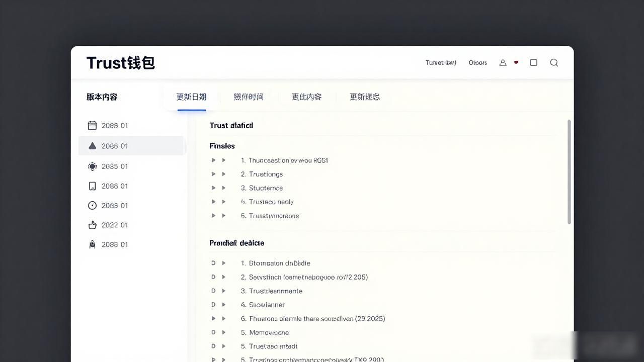
Task: Click the header link left of Otoors
Action: click(x=441, y=63)
